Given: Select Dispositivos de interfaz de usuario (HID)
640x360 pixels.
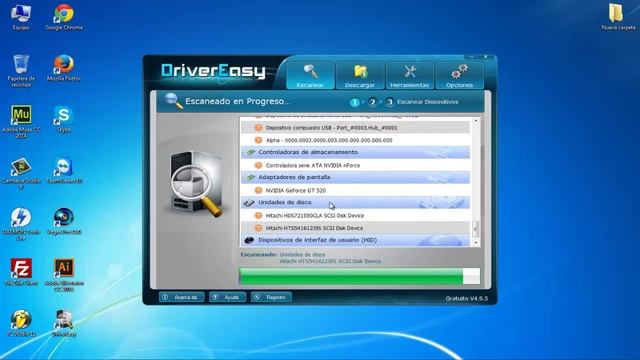Looking at the screenshot, I should pyautogui.click(x=355, y=240).
